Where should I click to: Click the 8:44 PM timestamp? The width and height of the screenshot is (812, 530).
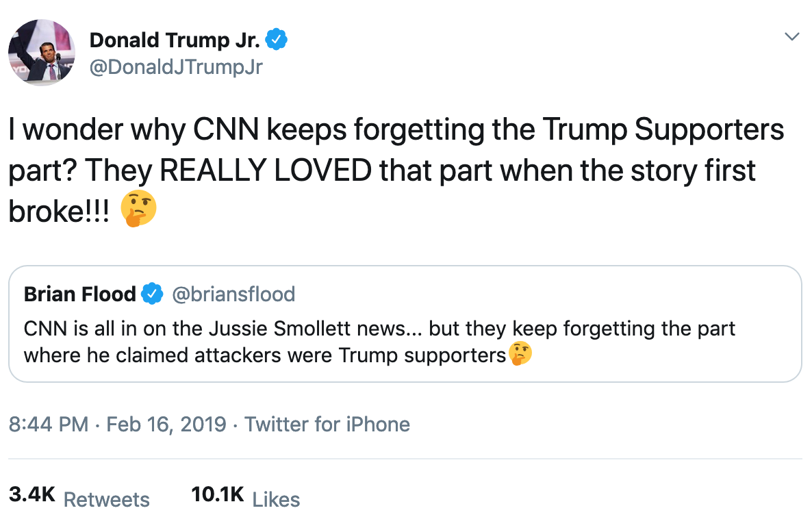pyautogui.click(x=49, y=424)
